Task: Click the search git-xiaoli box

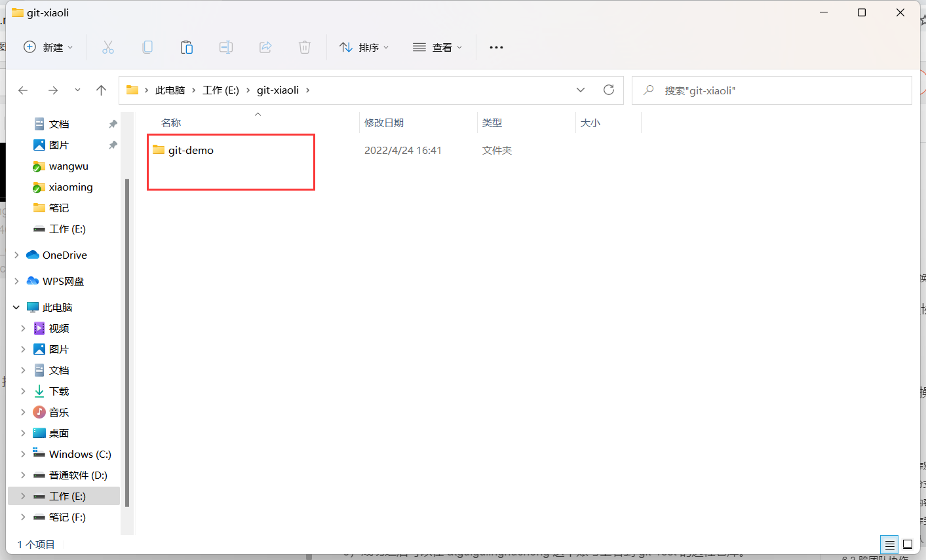Action: (x=772, y=90)
